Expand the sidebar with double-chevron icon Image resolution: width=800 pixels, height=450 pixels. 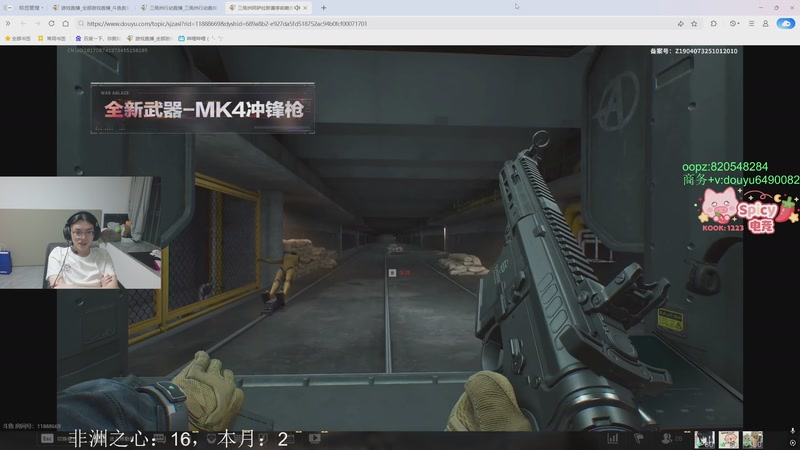point(8,23)
